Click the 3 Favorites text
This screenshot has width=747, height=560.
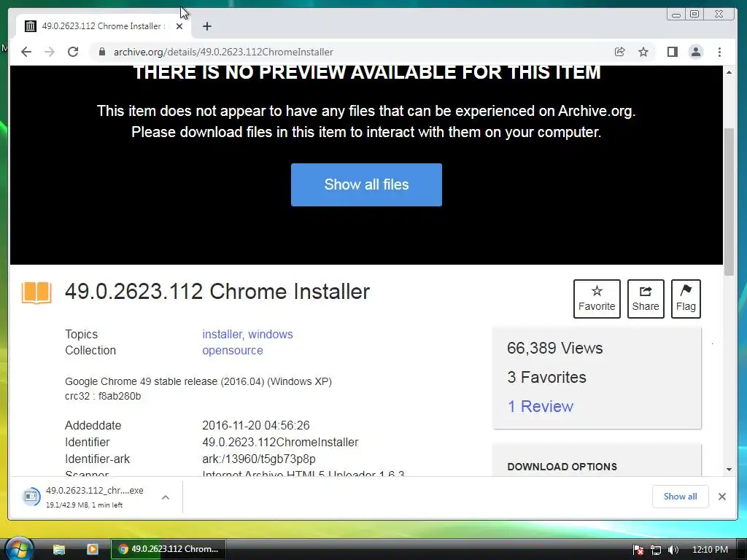pos(546,377)
